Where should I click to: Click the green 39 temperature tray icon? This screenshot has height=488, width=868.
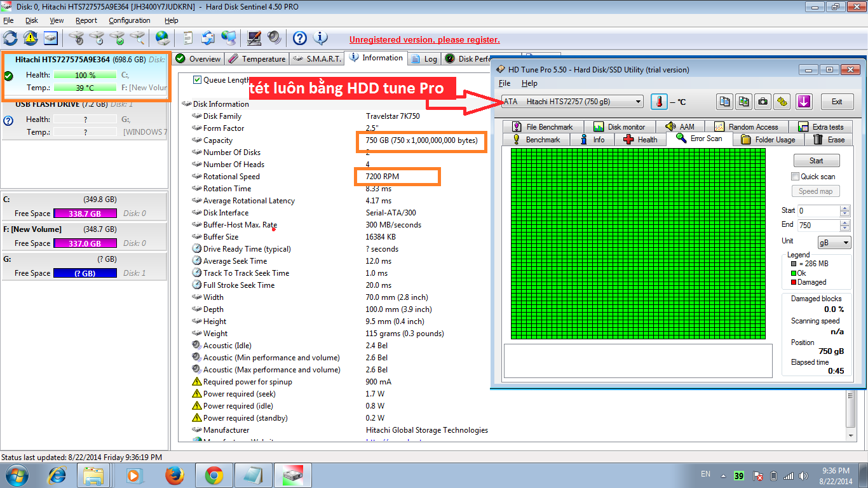(739, 475)
